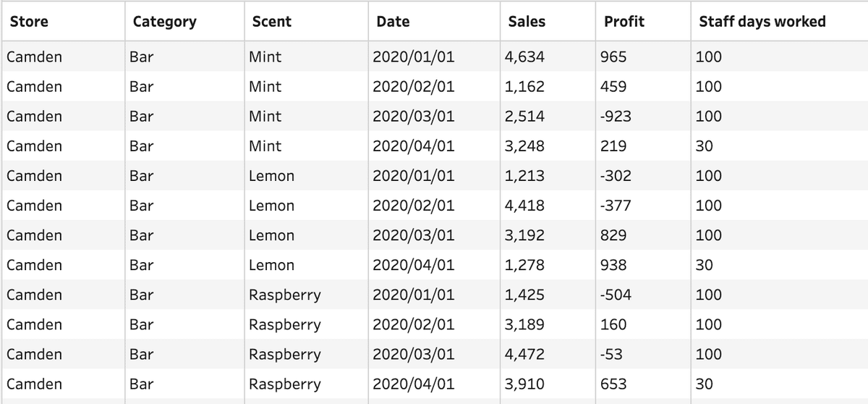868x404 pixels.
Task: Click the first Raspberry scent cell
Action: [284, 295]
